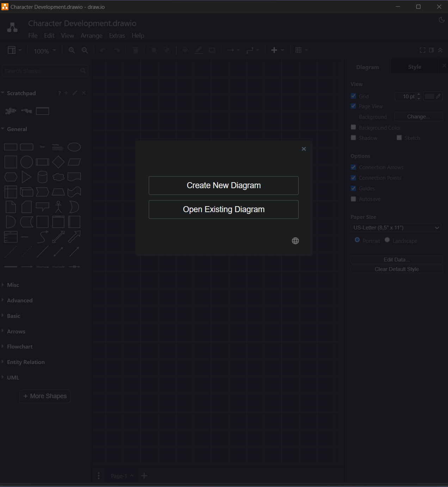448x487 pixels.
Task: Select the Landscape radio button
Action: click(x=387, y=240)
